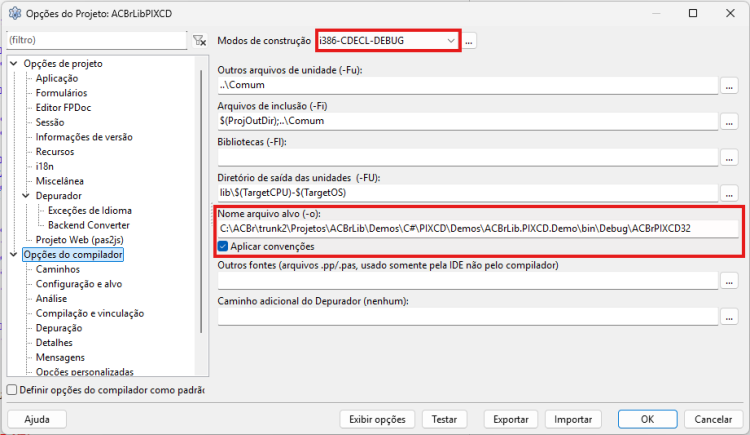Go to Informações de versão
The height and width of the screenshot is (435, 750).
[84, 137]
